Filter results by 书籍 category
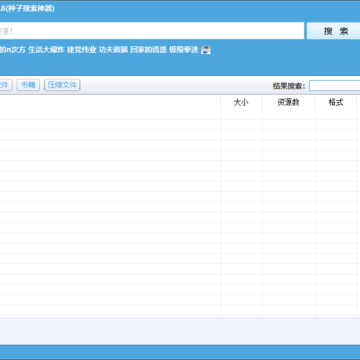 [x=28, y=85]
